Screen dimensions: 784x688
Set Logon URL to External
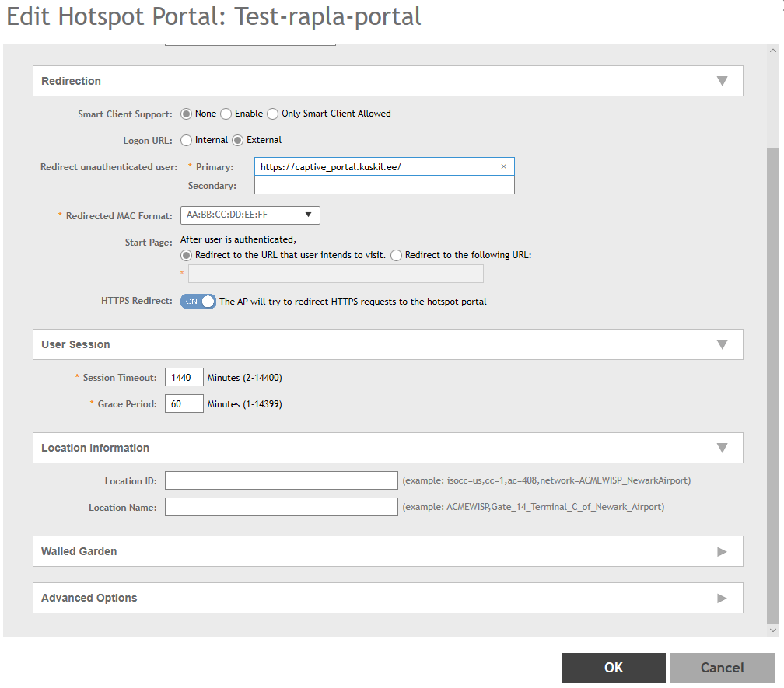coord(238,141)
